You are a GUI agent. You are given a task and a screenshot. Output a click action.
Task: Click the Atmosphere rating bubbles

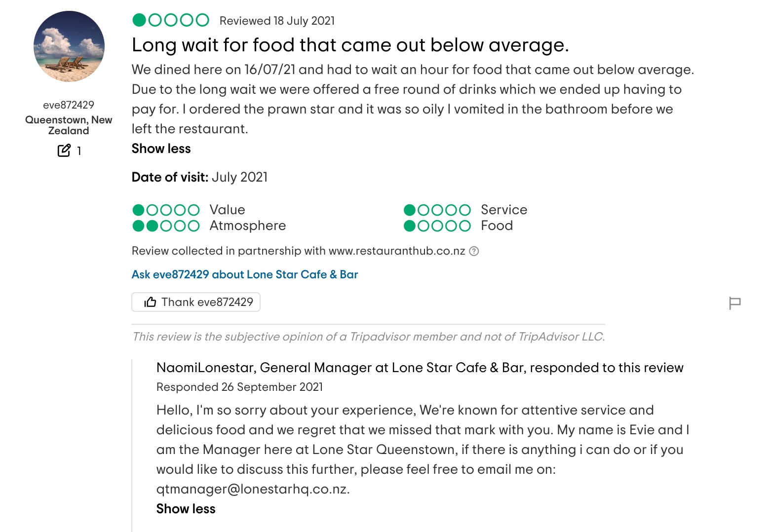tap(166, 226)
